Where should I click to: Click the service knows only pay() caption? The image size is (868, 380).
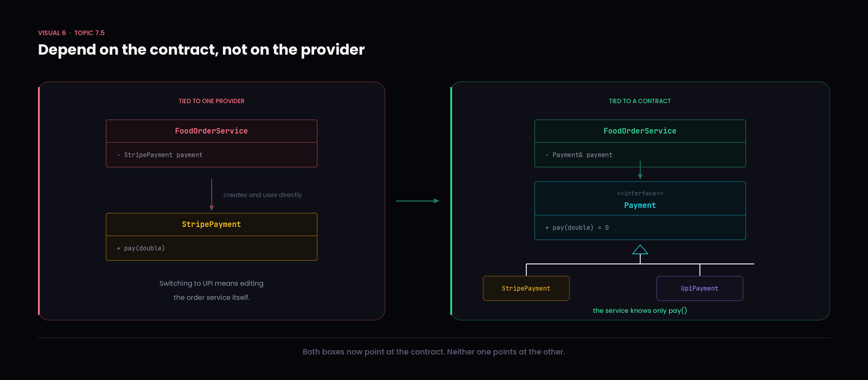click(640, 311)
